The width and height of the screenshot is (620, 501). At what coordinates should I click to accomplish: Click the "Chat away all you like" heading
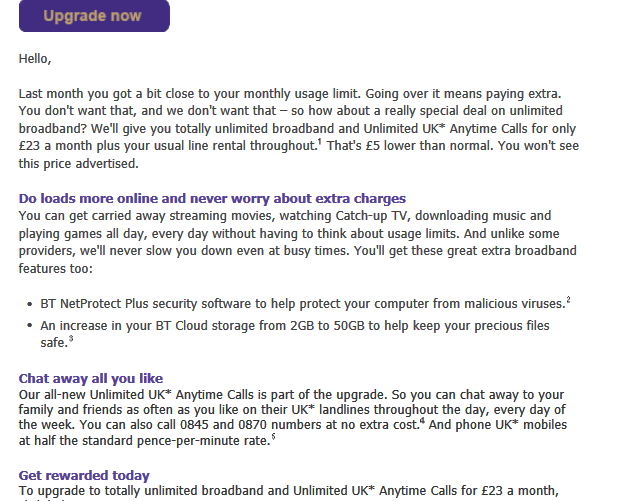click(x=88, y=378)
